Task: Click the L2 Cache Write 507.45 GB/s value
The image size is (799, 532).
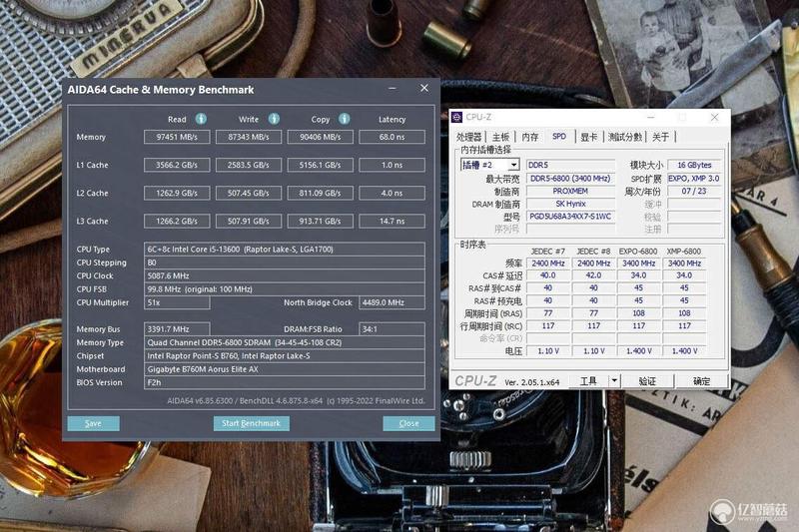Action: [x=249, y=193]
